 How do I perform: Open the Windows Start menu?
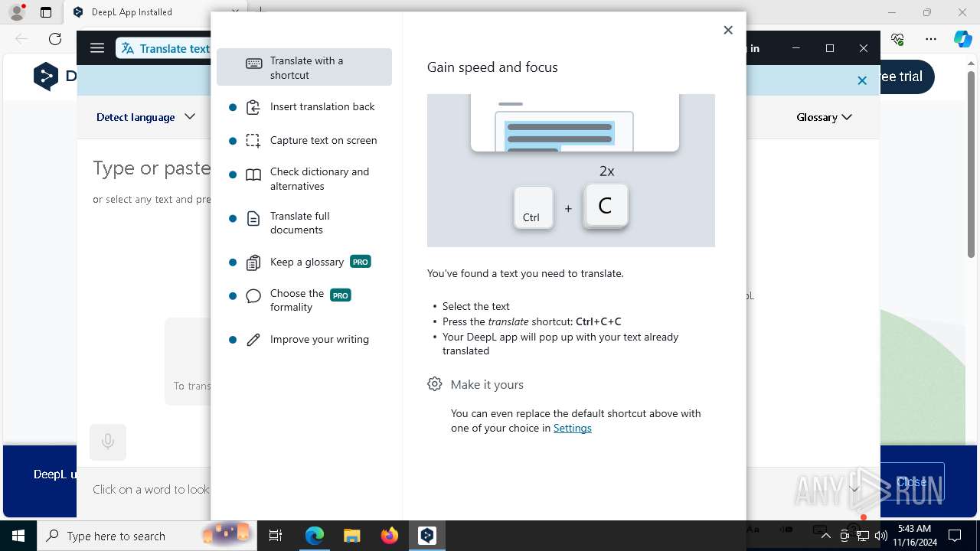[x=18, y=536]
